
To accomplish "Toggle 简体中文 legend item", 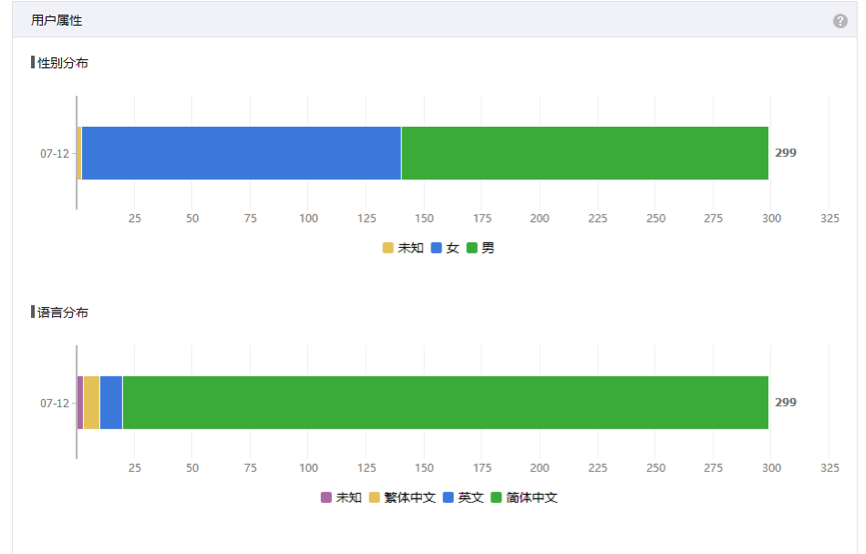I will [524, 498].
